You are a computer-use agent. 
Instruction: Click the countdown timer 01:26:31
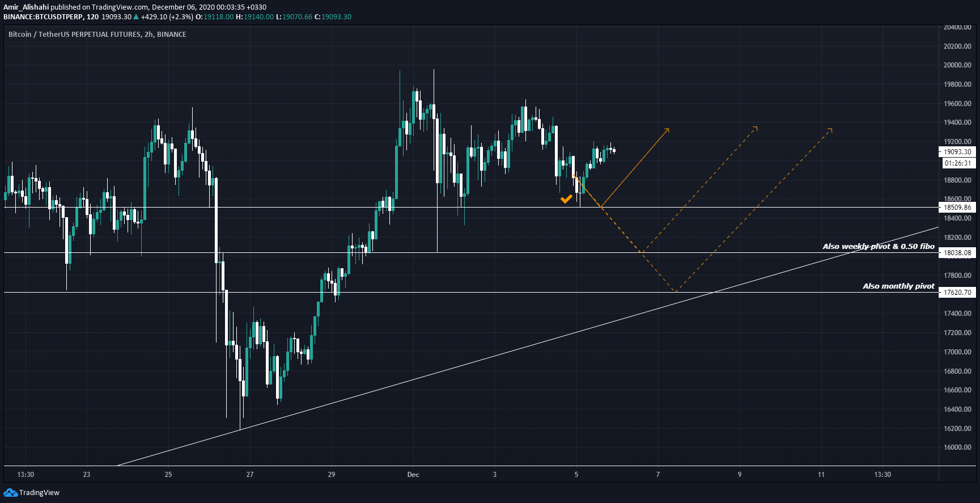coord(958,163)
